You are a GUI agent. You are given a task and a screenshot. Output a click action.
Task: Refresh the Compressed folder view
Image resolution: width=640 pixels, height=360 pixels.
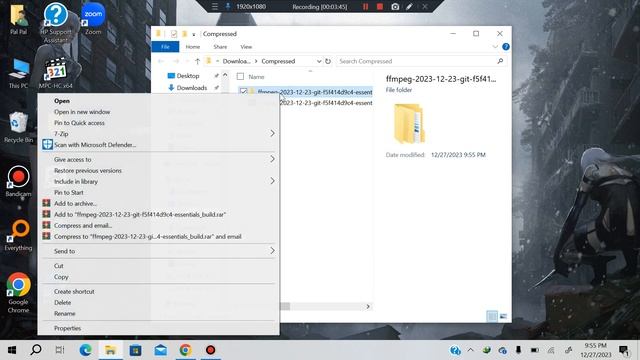click(328, 61)
